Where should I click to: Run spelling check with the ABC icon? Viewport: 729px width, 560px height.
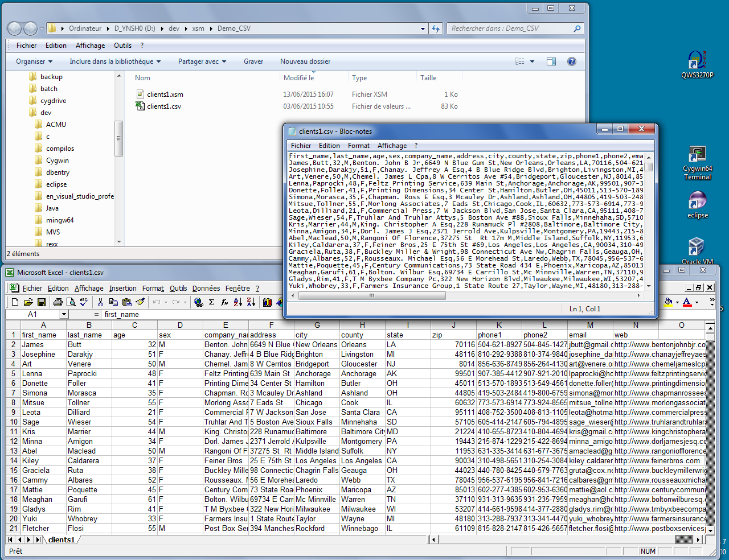84,302
